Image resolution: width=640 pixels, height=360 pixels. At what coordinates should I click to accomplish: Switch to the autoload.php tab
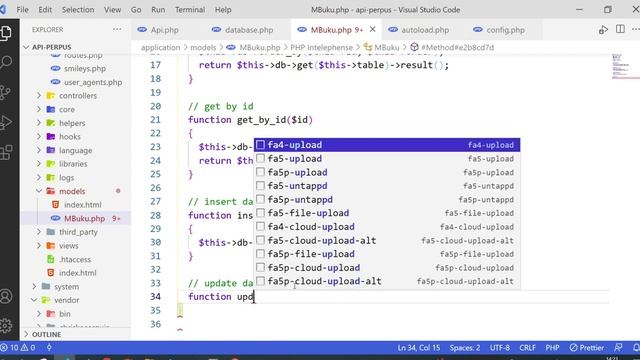[425, 30]
